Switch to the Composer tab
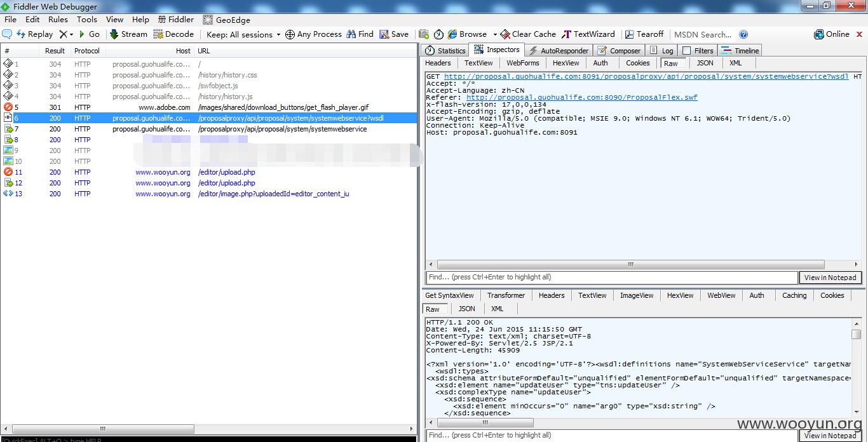868x442 pixels. (619, 51)
